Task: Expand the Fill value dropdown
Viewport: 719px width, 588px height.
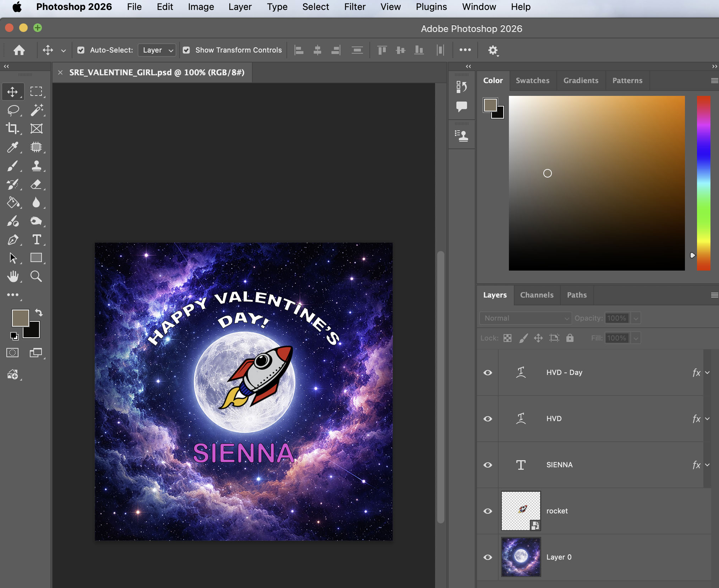Action: pos(636,338)
